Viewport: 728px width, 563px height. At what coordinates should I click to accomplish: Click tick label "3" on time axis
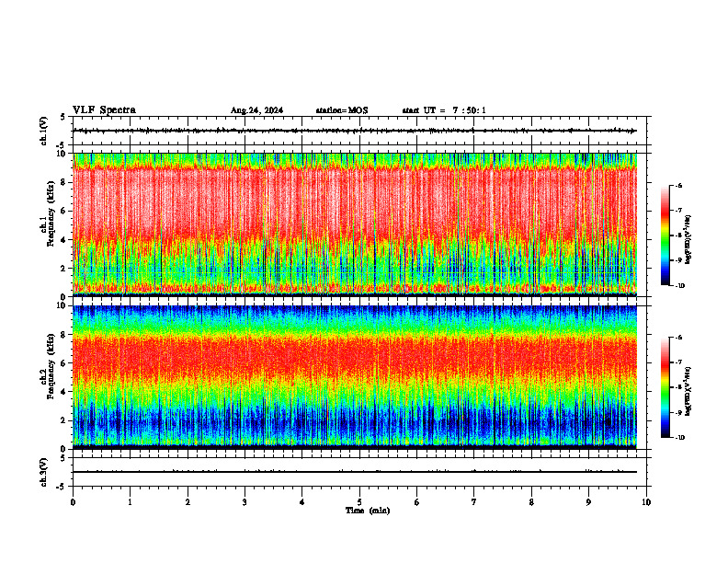point(245,502)
